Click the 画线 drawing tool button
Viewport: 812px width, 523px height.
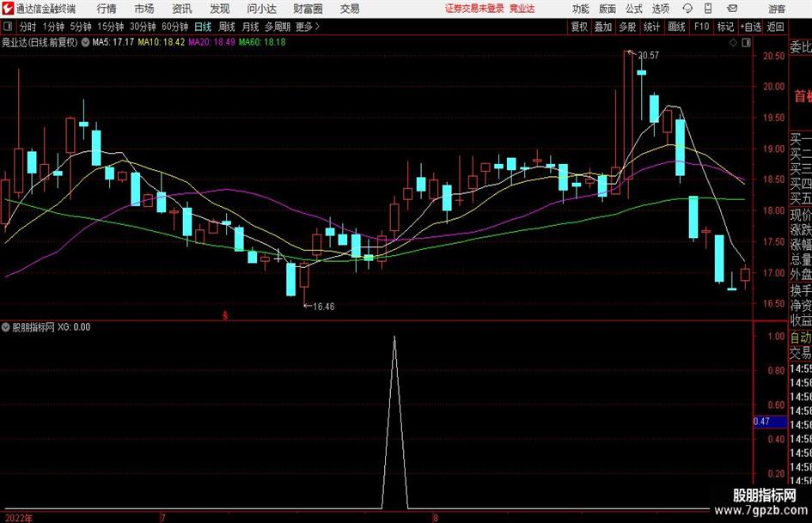(677, 27)
